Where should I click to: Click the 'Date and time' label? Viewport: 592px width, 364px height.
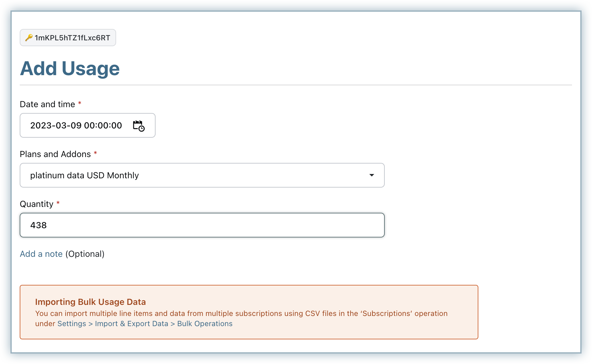47,104
